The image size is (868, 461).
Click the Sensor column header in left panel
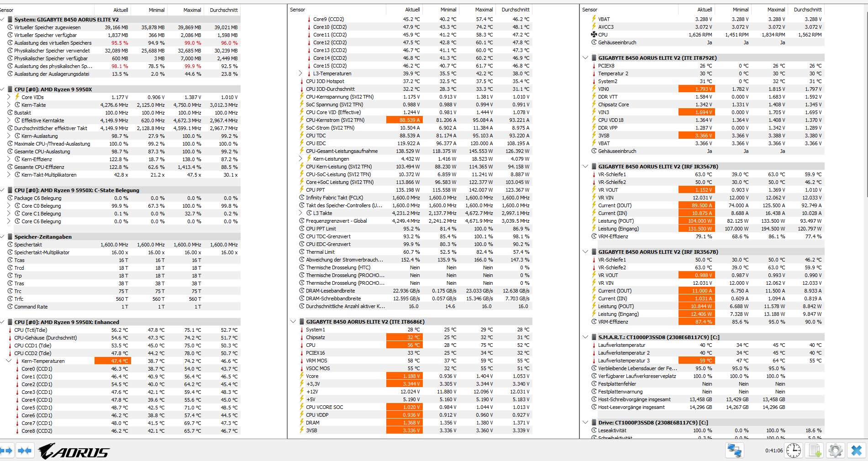(47, 10)
